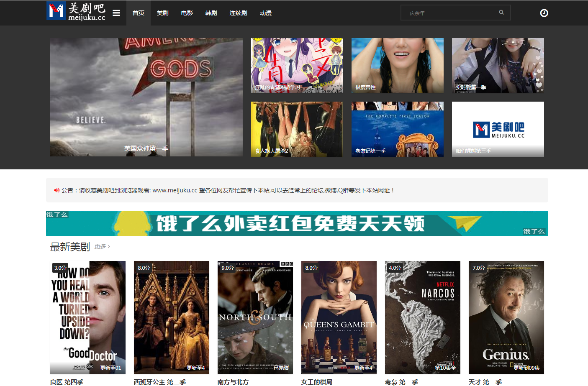Click the 南方与北方 title link
This screenshot has height=386, width=588.
click(233, 382)
